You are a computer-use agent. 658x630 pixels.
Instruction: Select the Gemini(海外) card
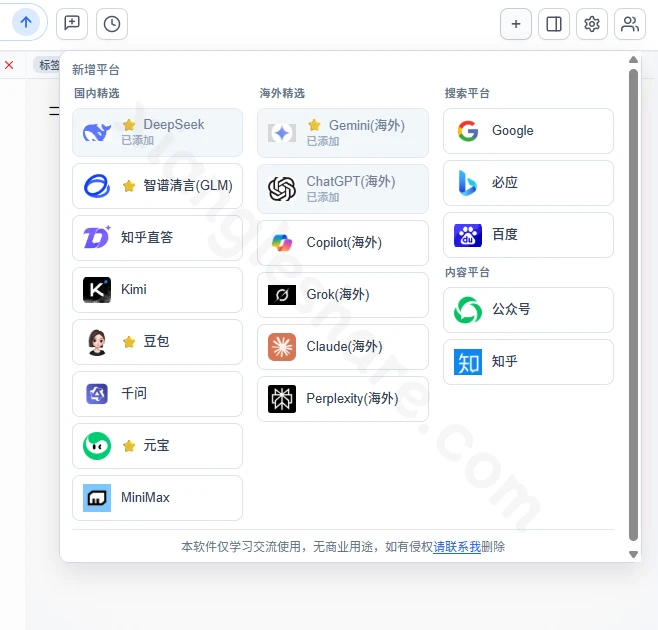[343, 133]
